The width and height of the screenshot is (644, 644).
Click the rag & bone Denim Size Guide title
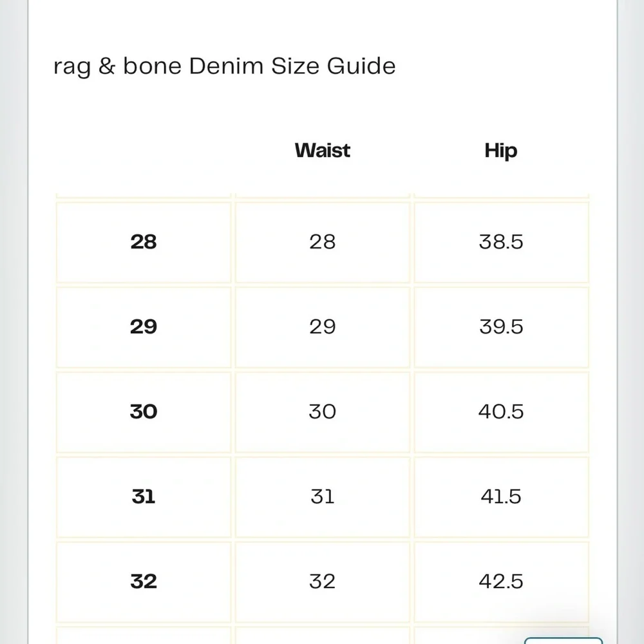(224, 66)
